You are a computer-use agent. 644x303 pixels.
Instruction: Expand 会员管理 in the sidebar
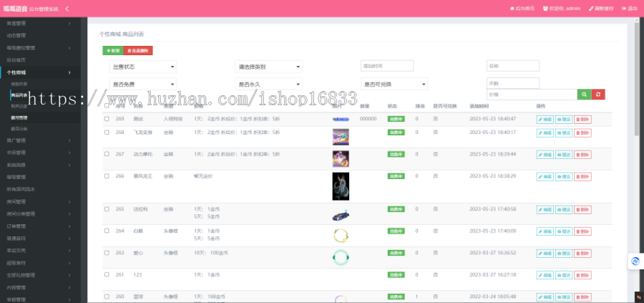[x=39, y=153]
